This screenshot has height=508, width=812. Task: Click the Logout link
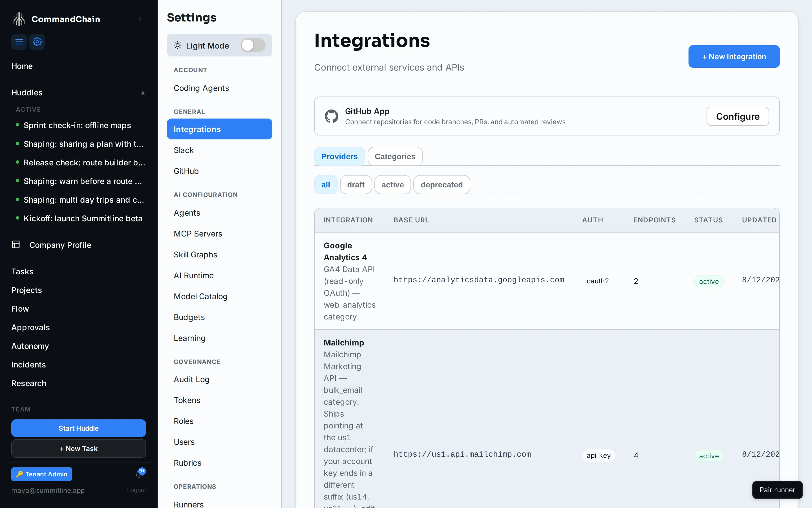click(136, 490)
